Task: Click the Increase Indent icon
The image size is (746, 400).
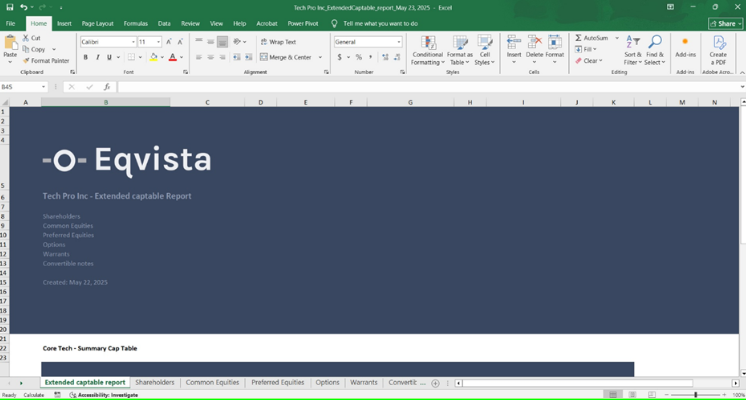Action: pyautogui.click(x=248, y=57)
